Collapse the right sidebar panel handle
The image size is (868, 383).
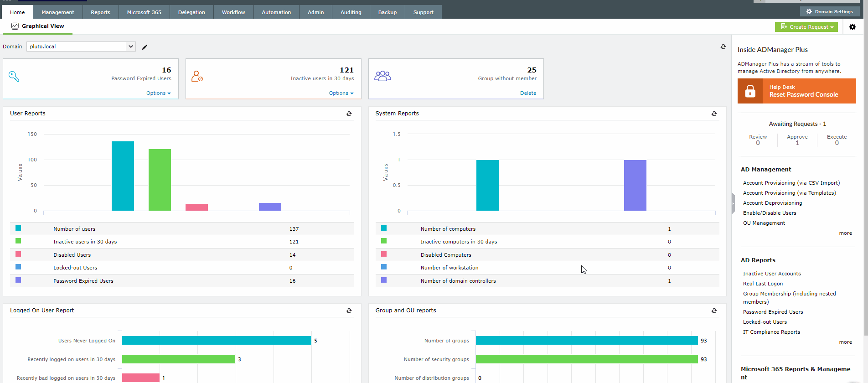coord(733,203)
